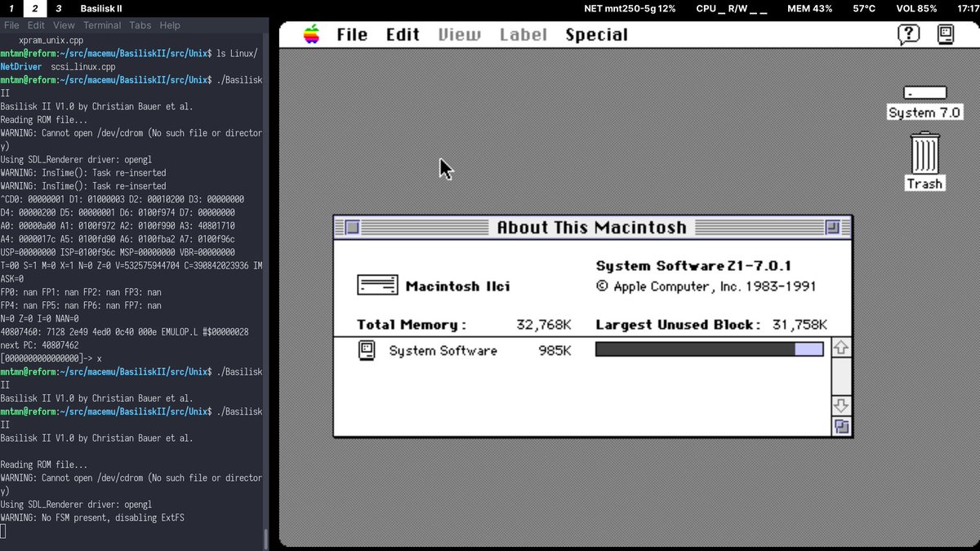Select the System 7.0 disk icon
Image resolution: width=980 pixels, height=551 pixels.
924,93
